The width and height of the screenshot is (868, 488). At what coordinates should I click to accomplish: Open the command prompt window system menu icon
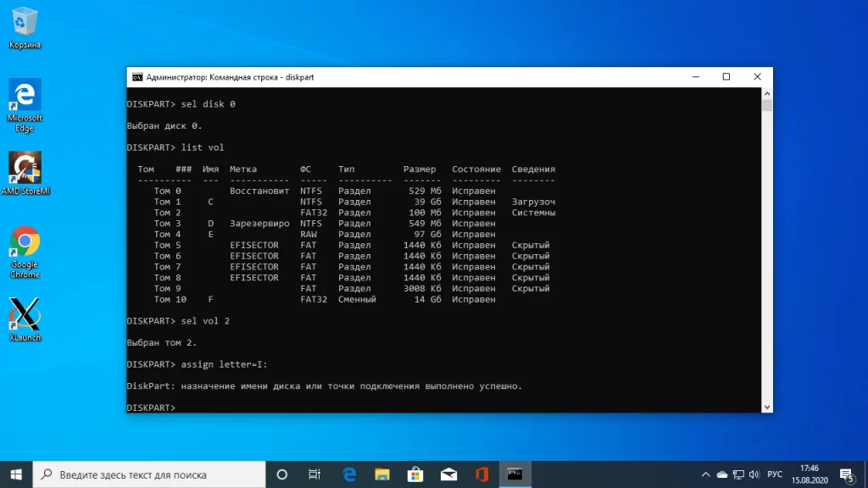point(136,77)
